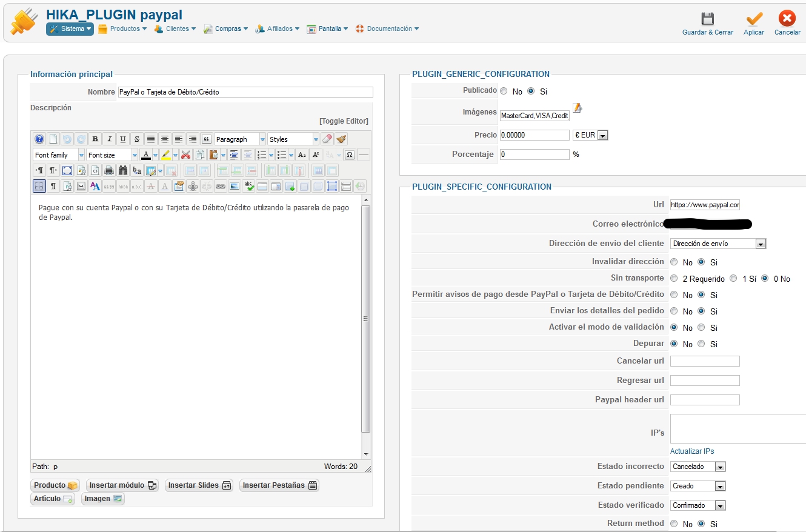Click the Insertar Slides button
This screenshot has height=532, width=806.
pos(199,485)
